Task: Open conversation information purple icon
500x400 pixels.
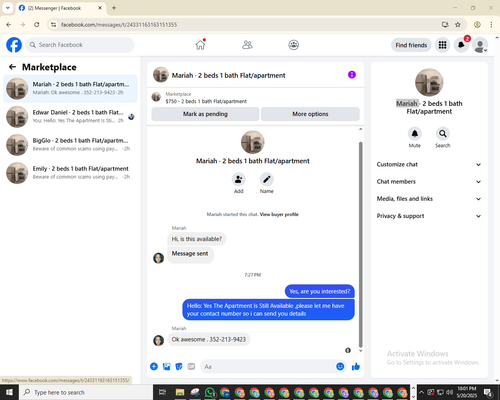Action: (352, 75)
